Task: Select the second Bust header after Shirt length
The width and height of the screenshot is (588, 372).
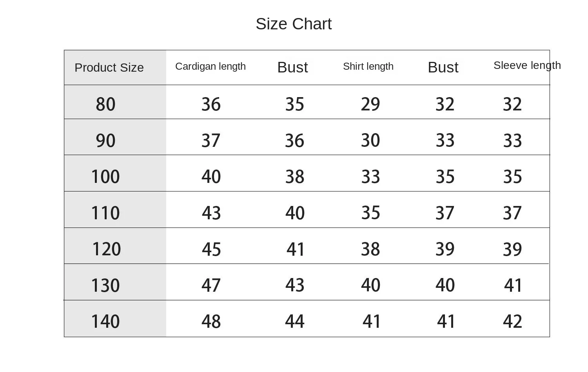Action: click(443, 67)
